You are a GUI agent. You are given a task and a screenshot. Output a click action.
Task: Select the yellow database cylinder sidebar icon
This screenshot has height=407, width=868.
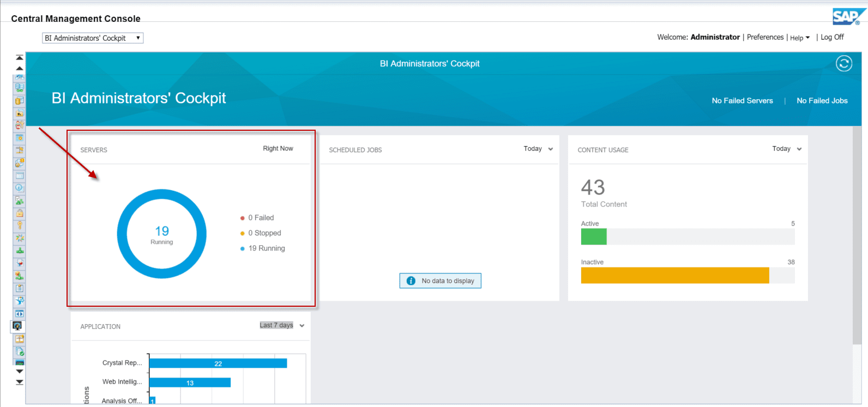click(x=20, y=100)
